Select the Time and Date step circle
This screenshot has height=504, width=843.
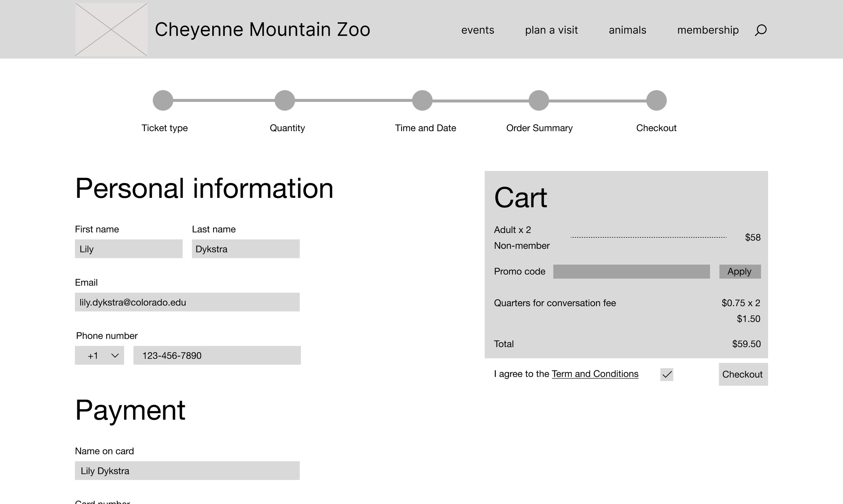[x=422, y=100]
